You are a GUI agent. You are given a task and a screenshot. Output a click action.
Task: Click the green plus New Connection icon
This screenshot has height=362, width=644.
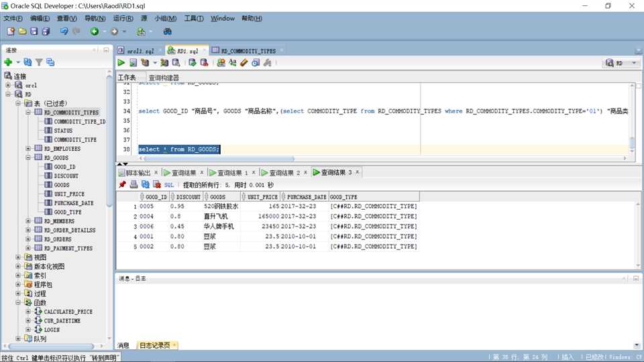pyautogui.click(x=8, y=62)
